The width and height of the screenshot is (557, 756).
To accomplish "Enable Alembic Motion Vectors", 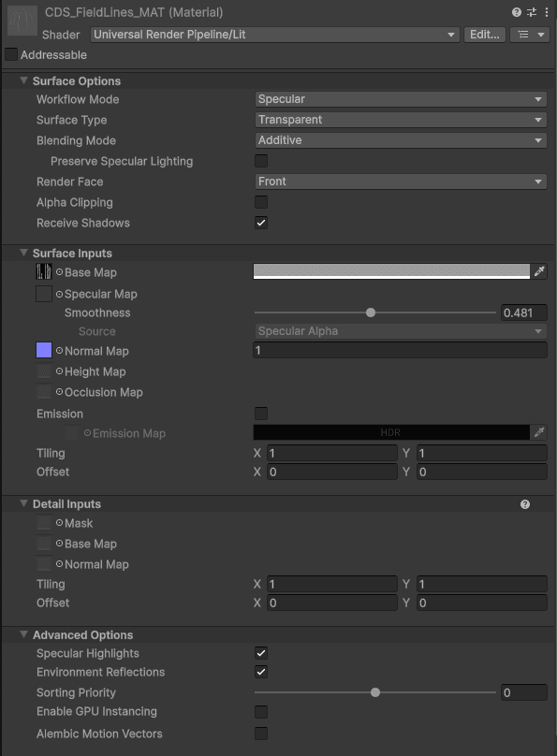I will [x=261, y=734].
